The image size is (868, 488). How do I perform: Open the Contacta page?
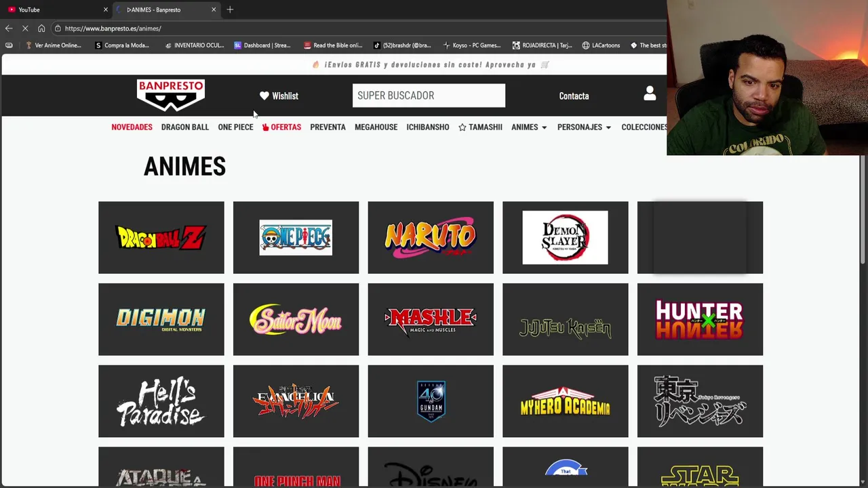[x=574, y=96]
